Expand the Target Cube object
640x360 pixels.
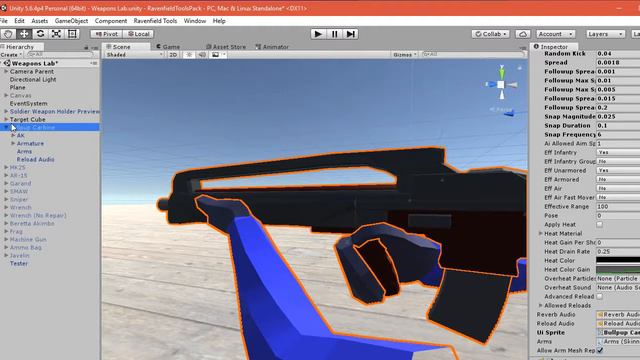coord(6,120)
